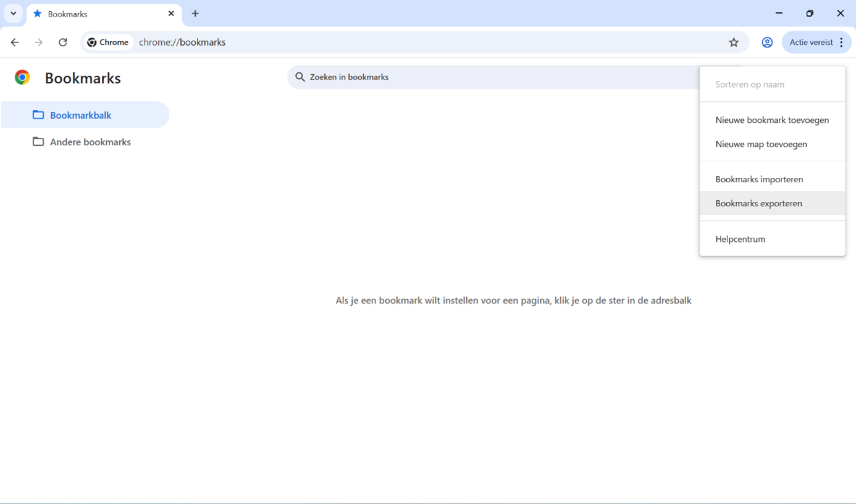
Task: Click the search magnifier in Zoeken in bookmarks
Action: click(x=300, y=77)
